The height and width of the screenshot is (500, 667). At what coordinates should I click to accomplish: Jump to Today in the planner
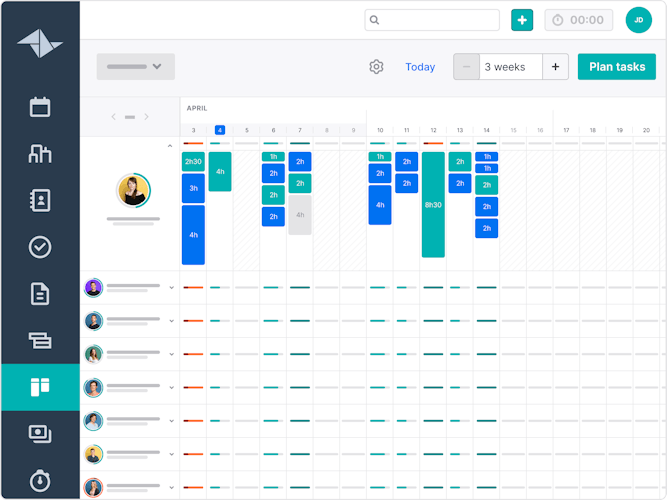(420, 67)
